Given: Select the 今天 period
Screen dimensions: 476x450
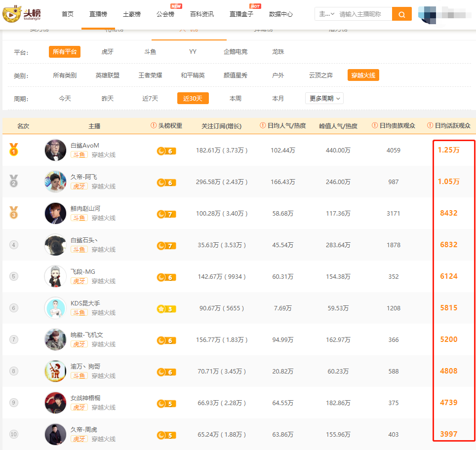Looking at the screenshot, I should point(65,98).
